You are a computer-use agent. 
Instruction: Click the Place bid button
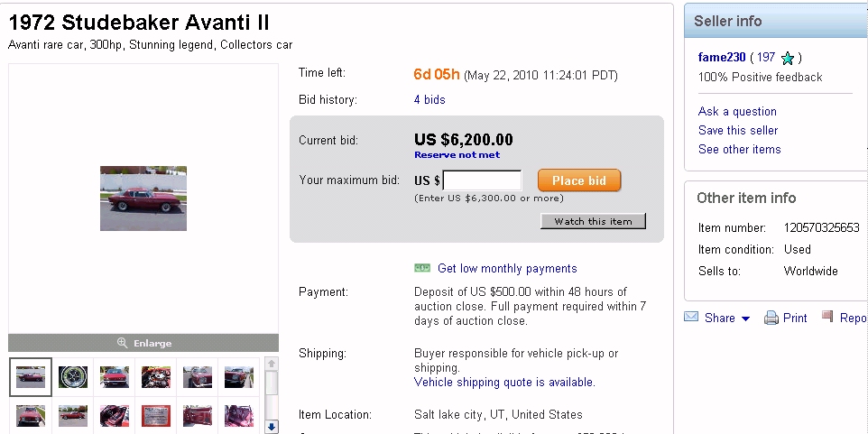coord(579,180)
